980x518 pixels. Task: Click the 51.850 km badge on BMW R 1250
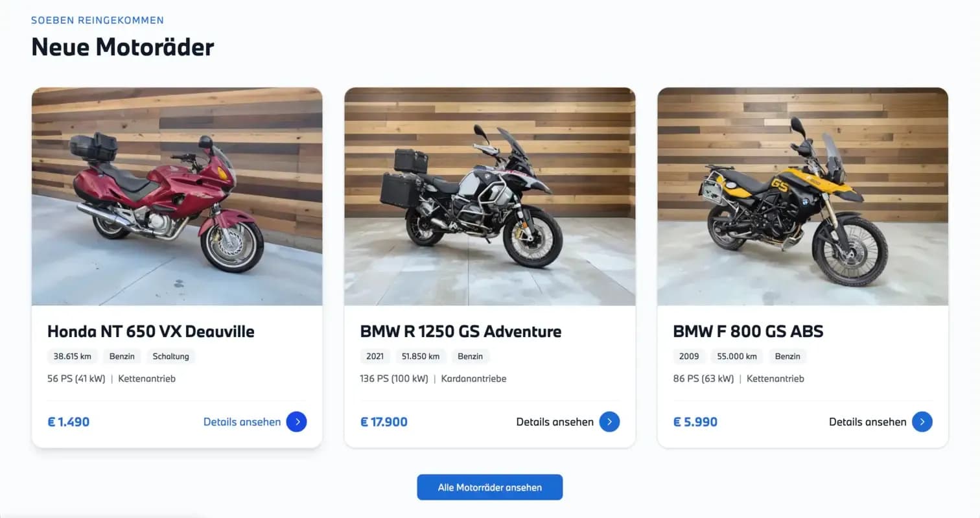(422, 356)
